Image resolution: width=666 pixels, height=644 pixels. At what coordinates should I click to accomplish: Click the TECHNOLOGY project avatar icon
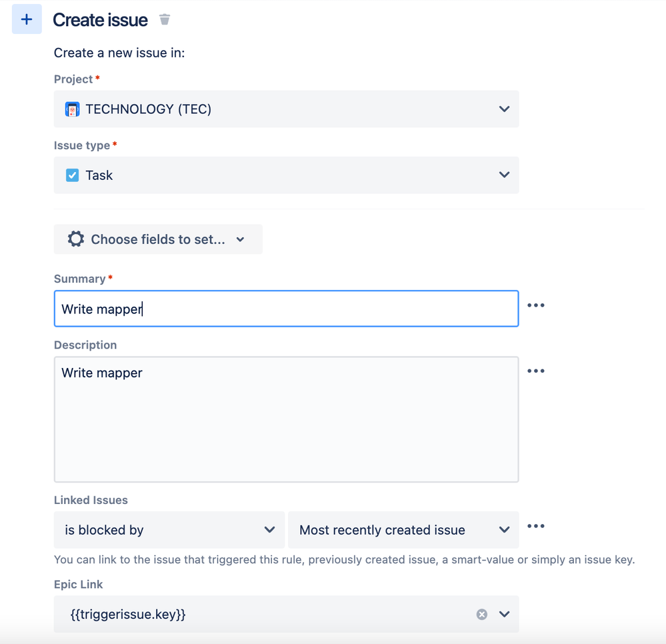click(x=72, y=109)
